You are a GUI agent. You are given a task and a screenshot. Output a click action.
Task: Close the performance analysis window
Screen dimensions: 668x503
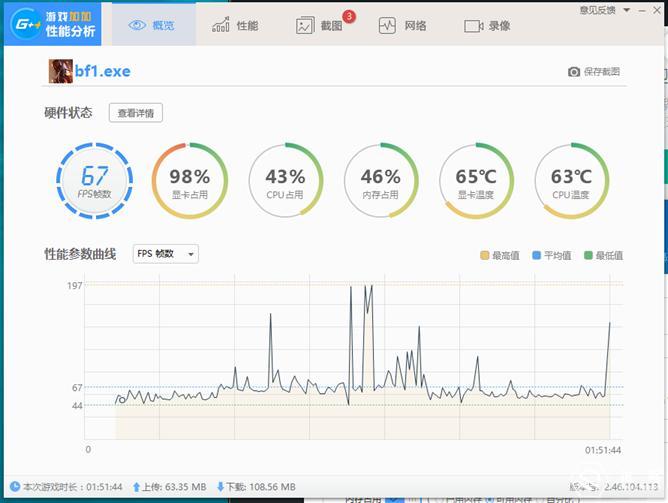[657, 10]
